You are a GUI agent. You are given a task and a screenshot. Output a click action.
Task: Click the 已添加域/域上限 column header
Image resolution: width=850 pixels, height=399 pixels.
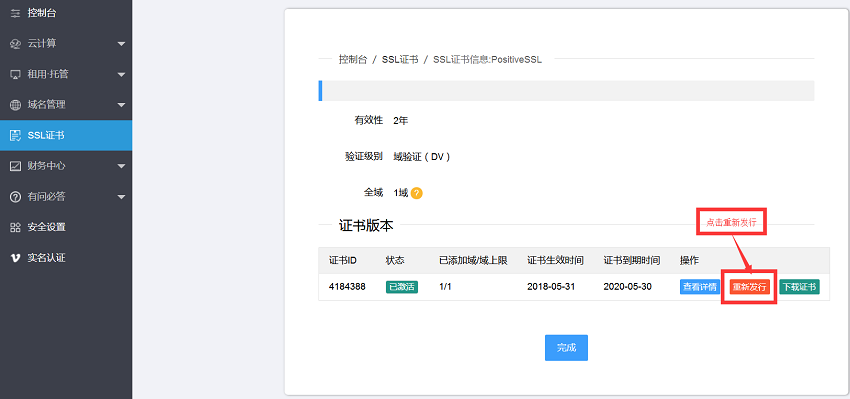tap(473, 261)
